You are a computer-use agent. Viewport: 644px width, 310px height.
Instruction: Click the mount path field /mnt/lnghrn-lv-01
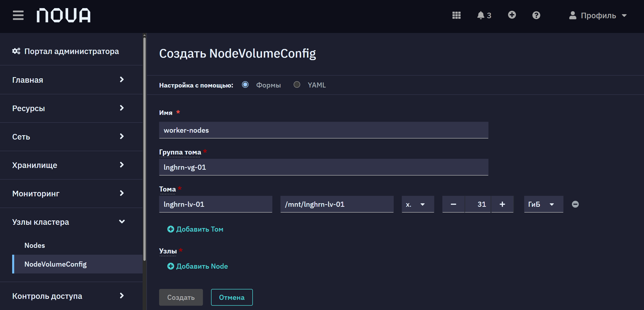click(337, 204)
